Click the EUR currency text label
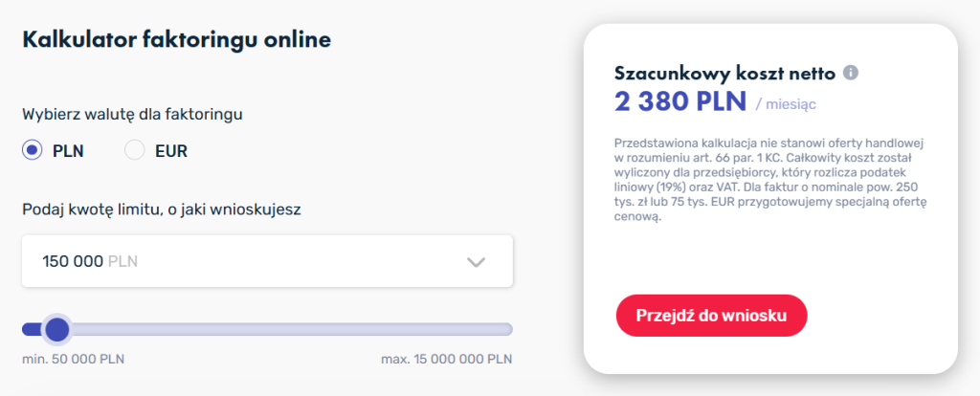The image size is (980, 396). tap(171, 150)
